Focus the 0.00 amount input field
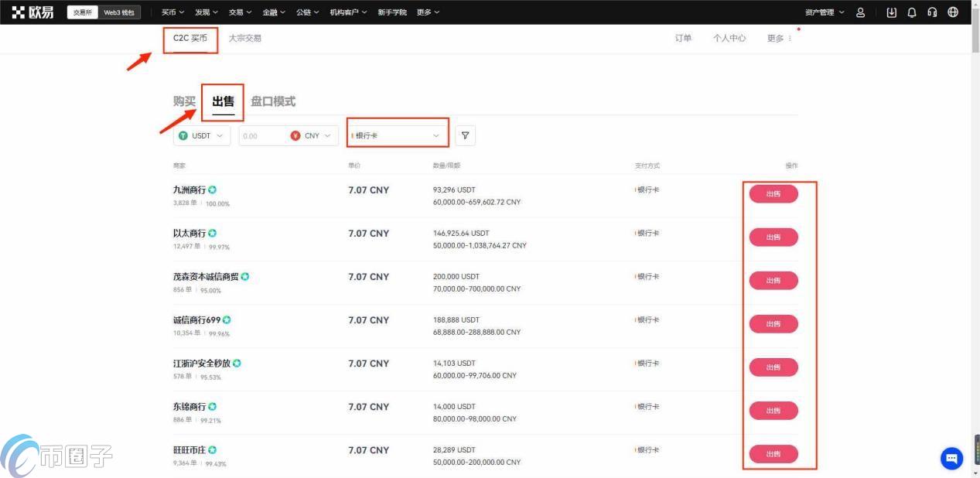The width and height of the screenshot is (980, 478). 262,135
